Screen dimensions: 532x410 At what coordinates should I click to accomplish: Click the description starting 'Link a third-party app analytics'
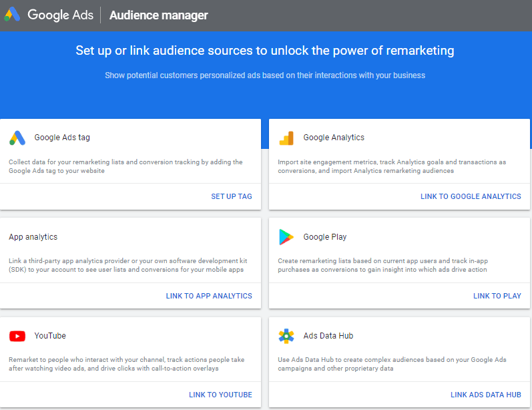coord(128,265)
